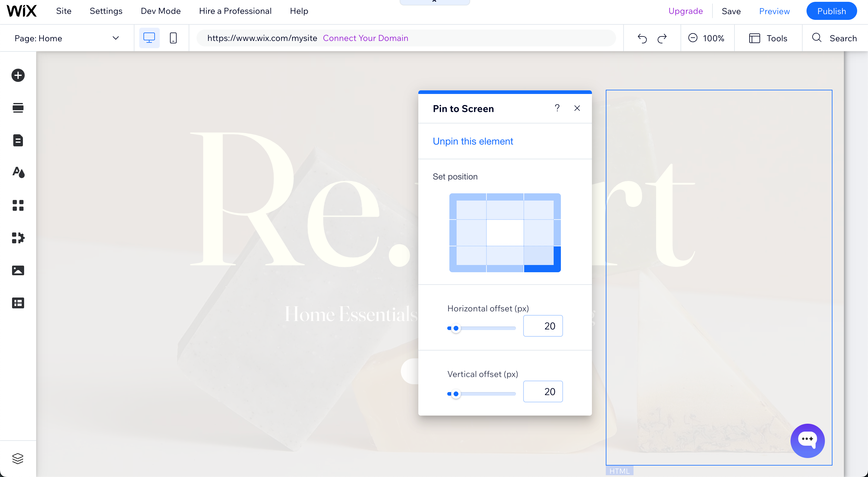Click Unpin this element link
The height and width of the screenshot is (477, 868).
[473, 141]
